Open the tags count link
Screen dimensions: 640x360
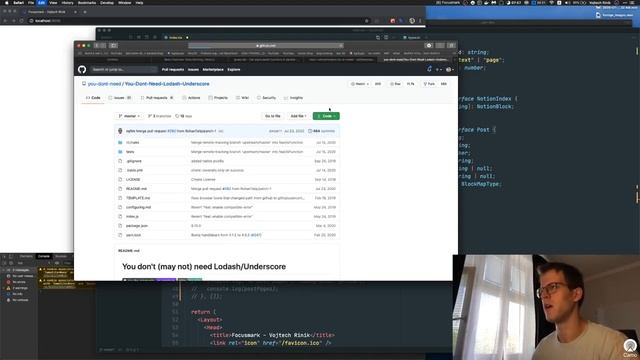tap(184, 116)
